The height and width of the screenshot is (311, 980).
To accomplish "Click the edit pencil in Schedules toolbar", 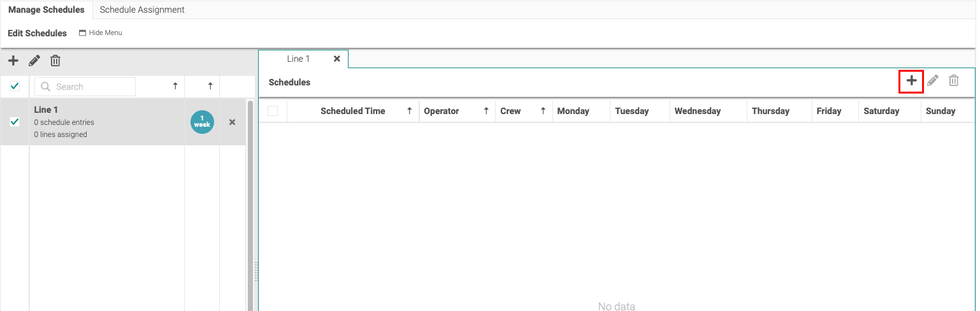I will tap(933, 81).
